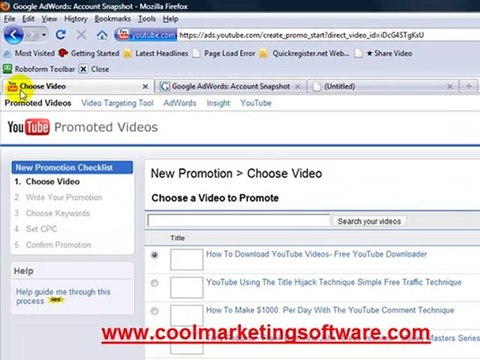Click the search your videos text field
The height and width of the screenshot is (360, 480).
[239, 221]
